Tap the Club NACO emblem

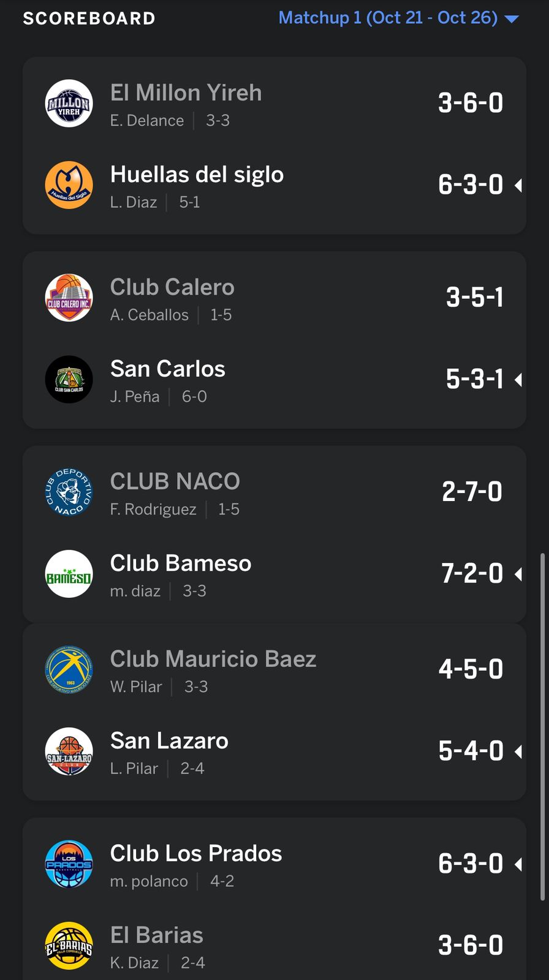69,492
